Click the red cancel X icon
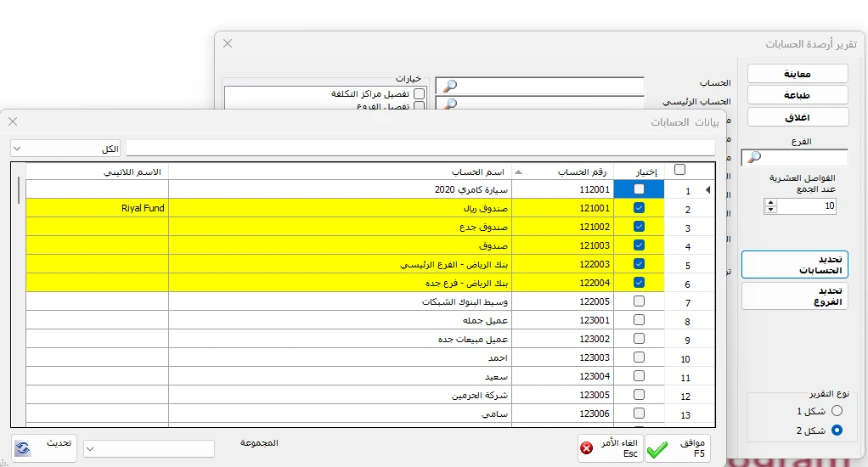The image size is (868, 467). pos(586,448)
